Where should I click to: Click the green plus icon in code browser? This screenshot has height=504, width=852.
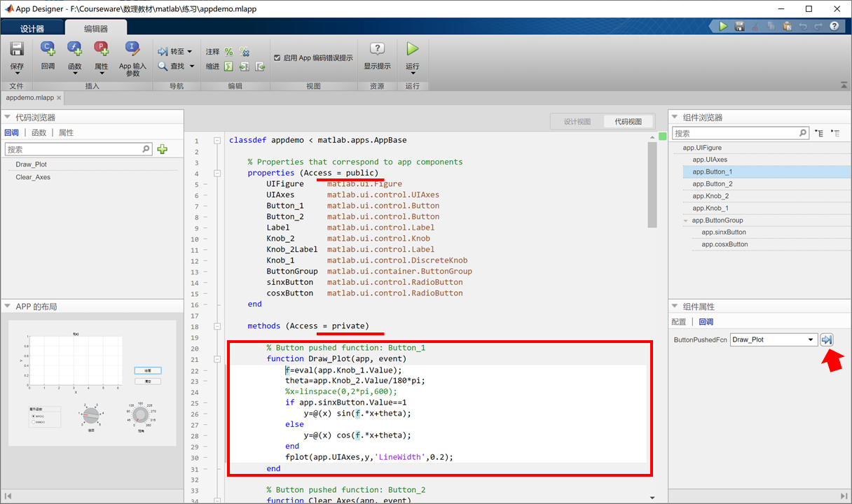click(x=163, y=149)
